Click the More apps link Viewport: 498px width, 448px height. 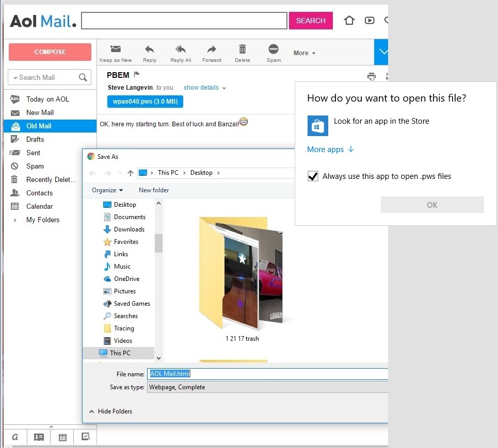[x=330, y=150]
